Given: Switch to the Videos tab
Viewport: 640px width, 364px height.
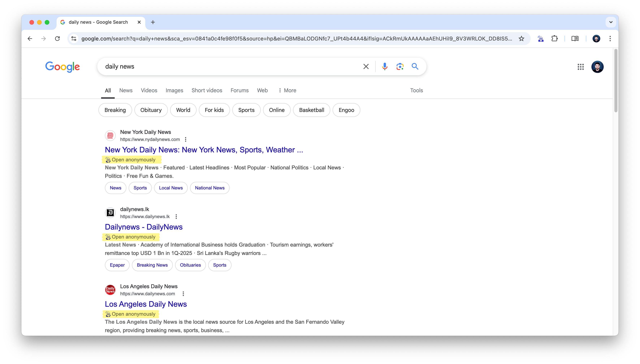Looking at the screenshot, I should click(149, 91).
